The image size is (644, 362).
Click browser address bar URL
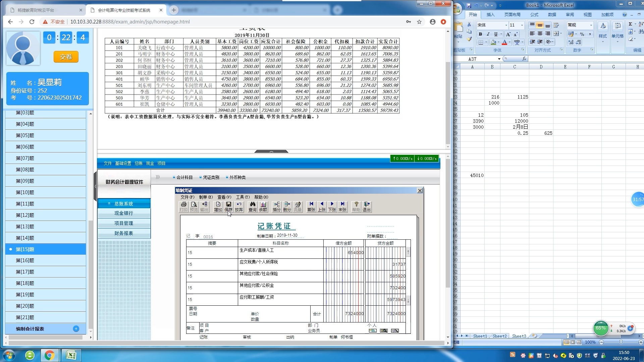coord(130,22)
